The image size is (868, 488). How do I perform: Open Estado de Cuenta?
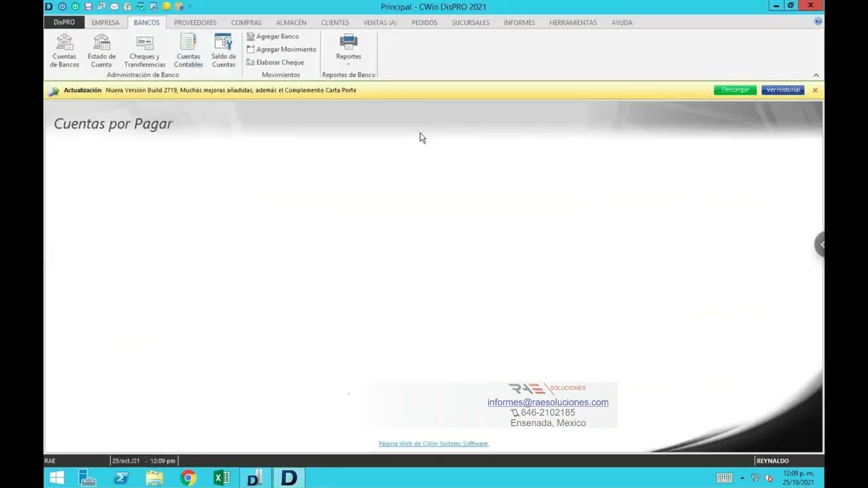point(101,51)
